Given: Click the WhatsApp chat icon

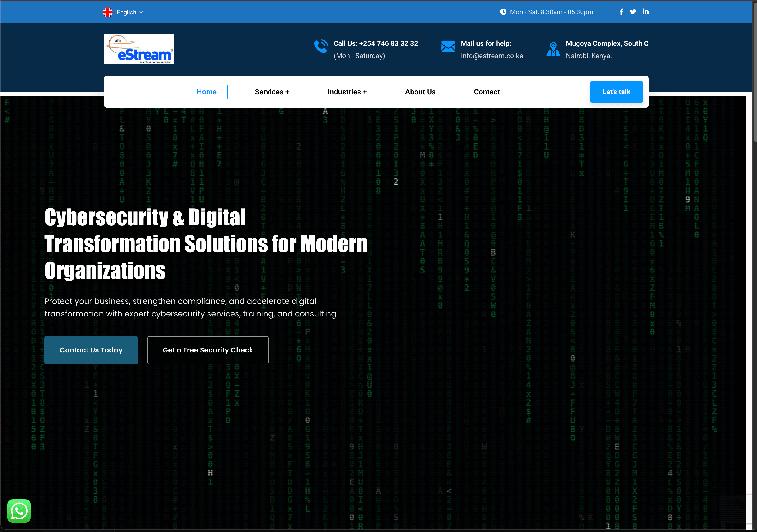Looking at the screenshot, I should click(x=19, y=511).
